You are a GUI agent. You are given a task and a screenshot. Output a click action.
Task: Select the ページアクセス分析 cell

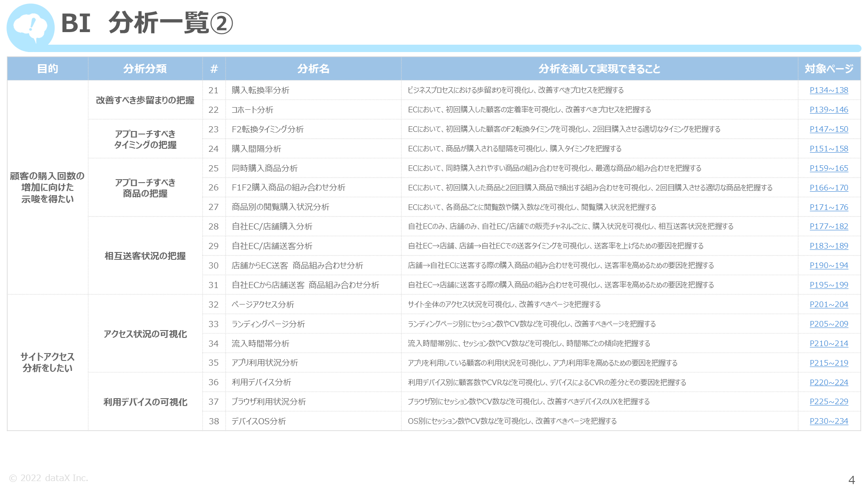pos(313,305)
